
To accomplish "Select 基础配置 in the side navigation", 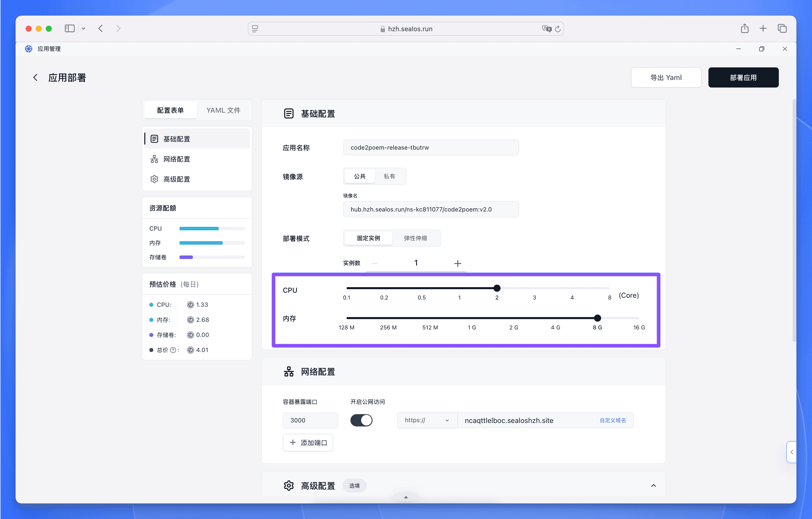I will 197,139.
